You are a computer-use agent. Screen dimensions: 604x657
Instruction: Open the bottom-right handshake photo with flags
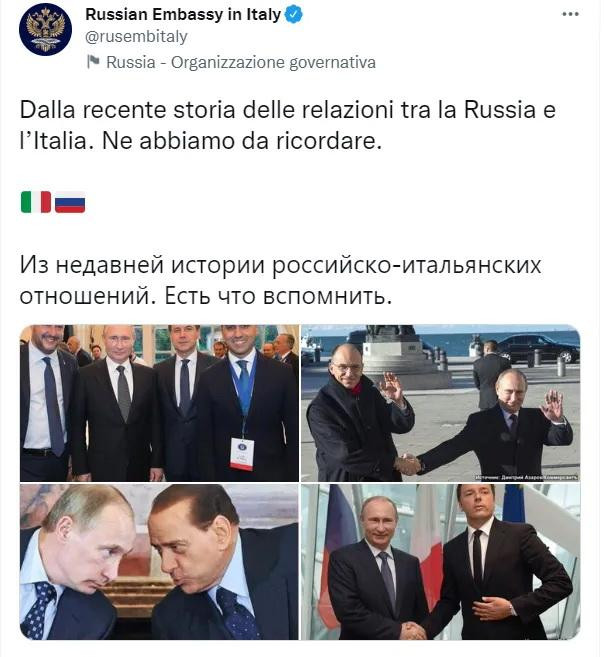pos(441,562)
